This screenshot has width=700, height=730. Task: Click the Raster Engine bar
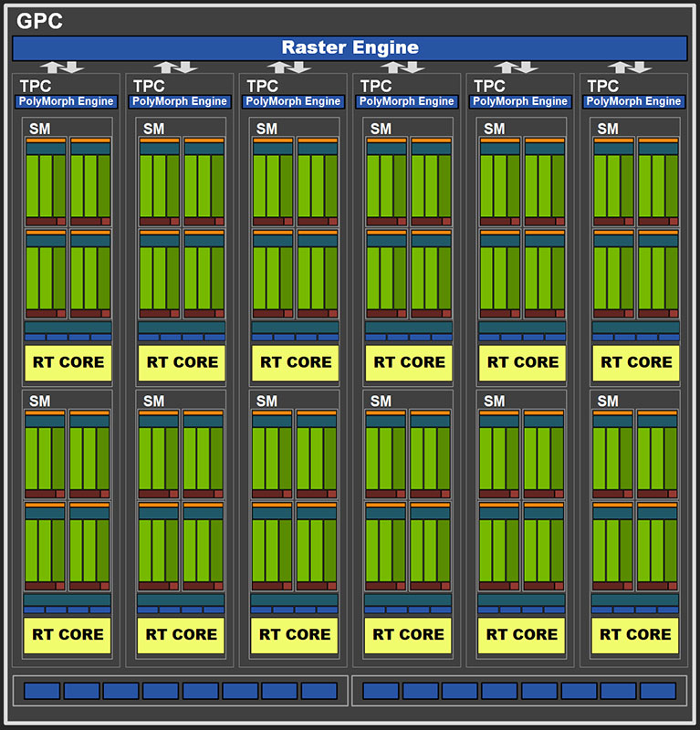pos(350,48)
